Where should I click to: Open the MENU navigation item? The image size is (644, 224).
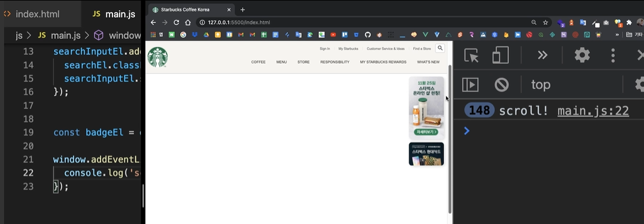(x=281, y=62)
